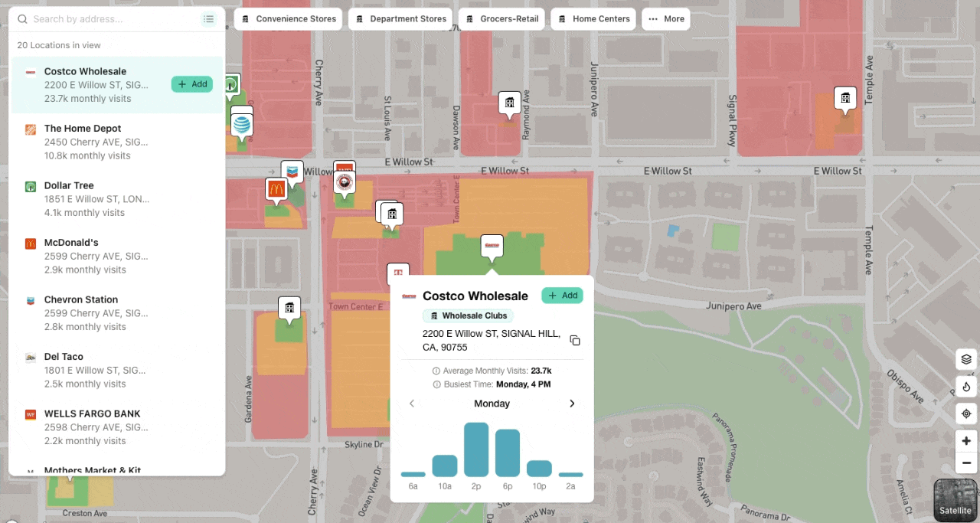Click the Dollar Tree map marker

[x=231, y=86]
